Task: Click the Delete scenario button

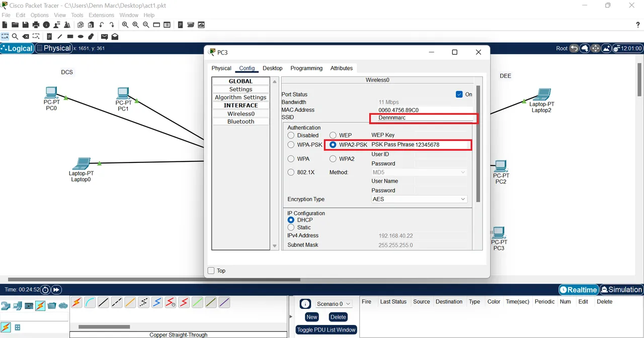Action: (x=338, y=317)
